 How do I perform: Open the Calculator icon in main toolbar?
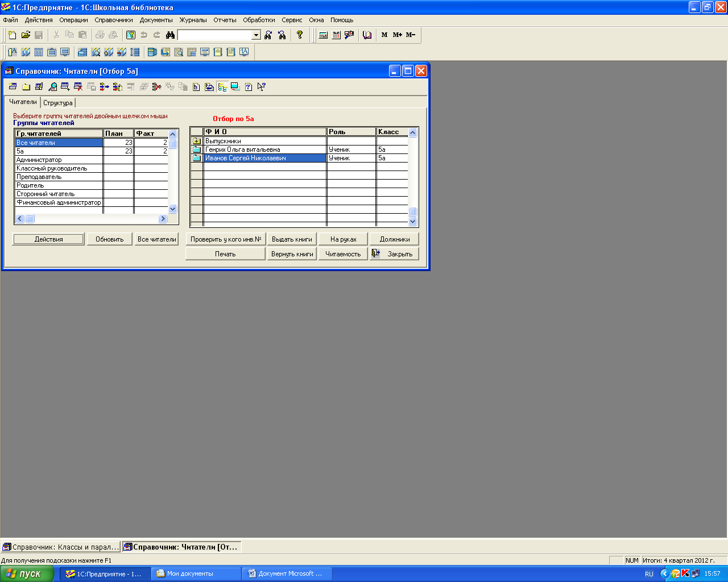[x=323, y=35]
